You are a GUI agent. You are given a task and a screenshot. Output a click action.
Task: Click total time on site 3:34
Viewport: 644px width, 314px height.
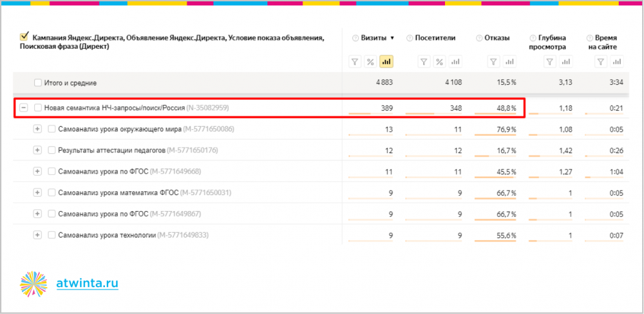pos(616,82)
